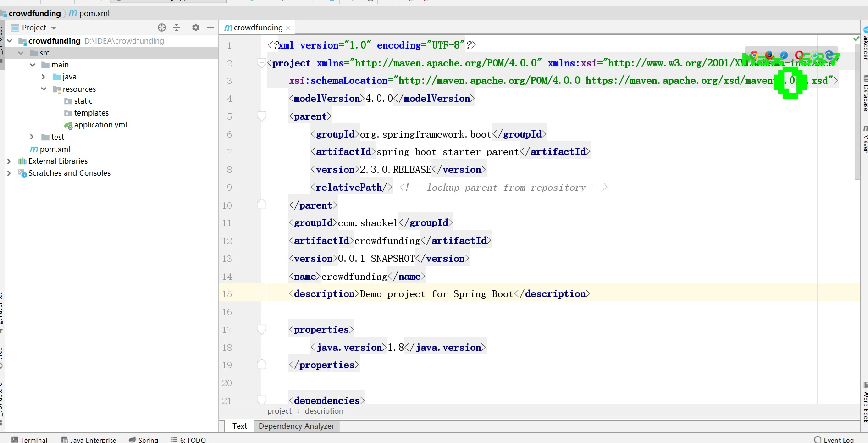868x443 pixels.
Task: Click the External Libraries icon
Action: 22,161
